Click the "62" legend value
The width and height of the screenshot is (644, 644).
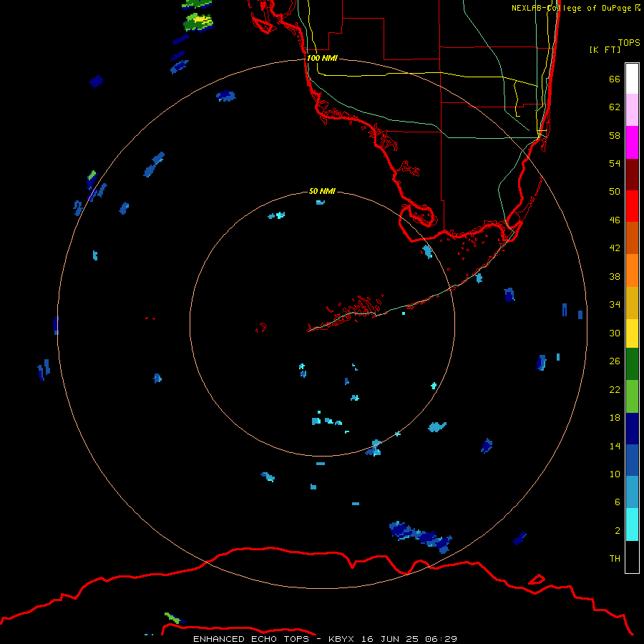[615, 107]
